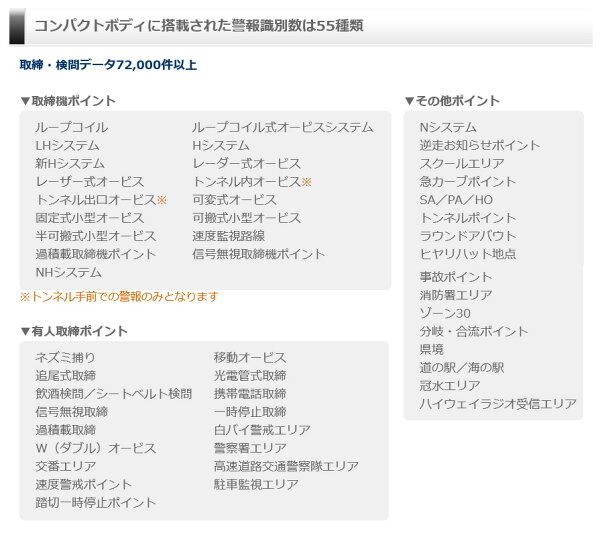Click the orange トンネル手前での警報 note

(119, 297)
